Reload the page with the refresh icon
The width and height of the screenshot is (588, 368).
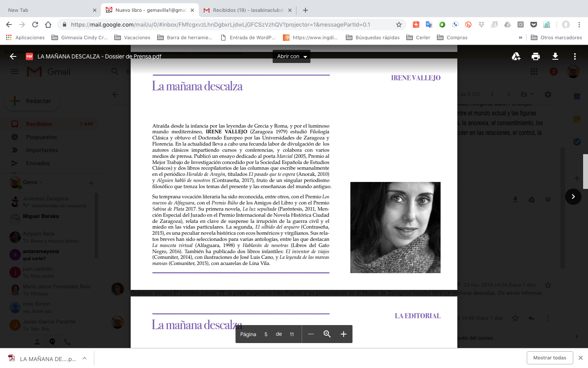(35, 25)
